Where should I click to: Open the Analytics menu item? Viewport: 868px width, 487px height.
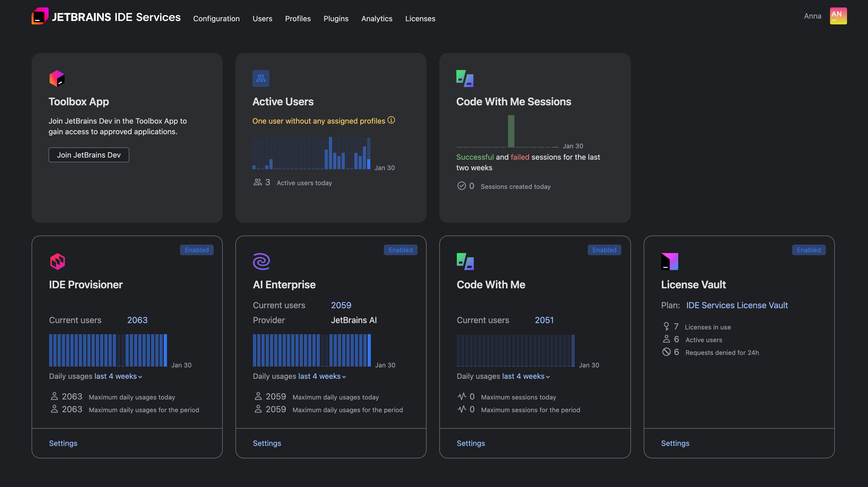[377, 19]
